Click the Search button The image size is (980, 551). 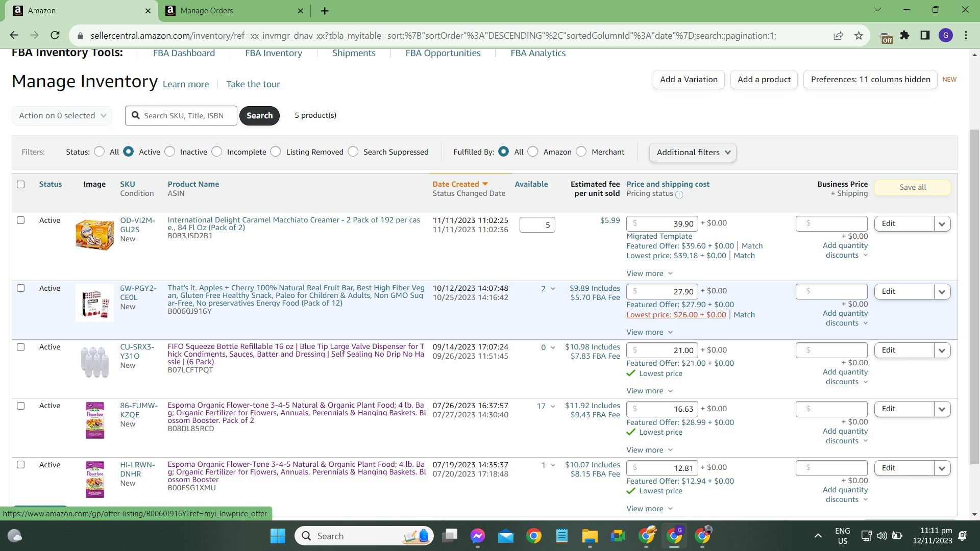(x=259, y=116)
